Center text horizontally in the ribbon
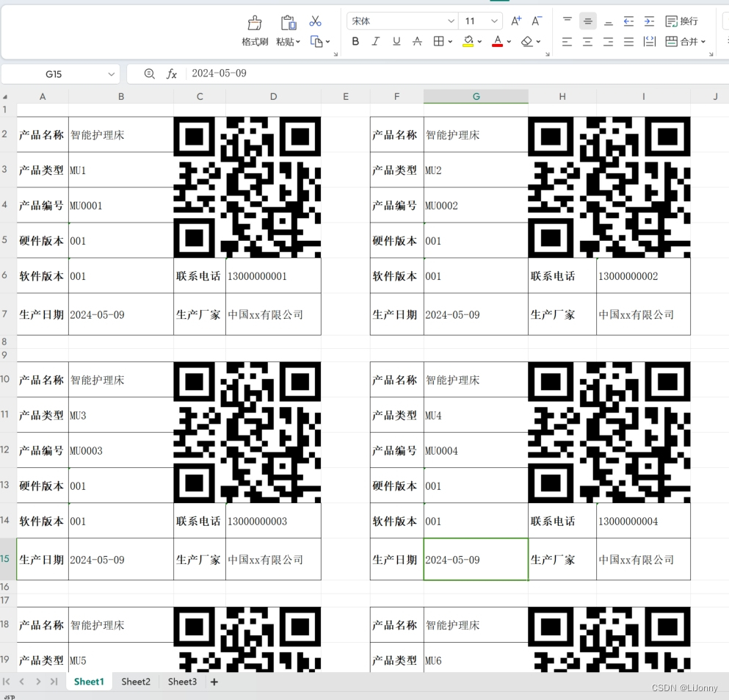The height and width of the screenshot is (700, 729). pyautogui.click(x=587, y=42)
